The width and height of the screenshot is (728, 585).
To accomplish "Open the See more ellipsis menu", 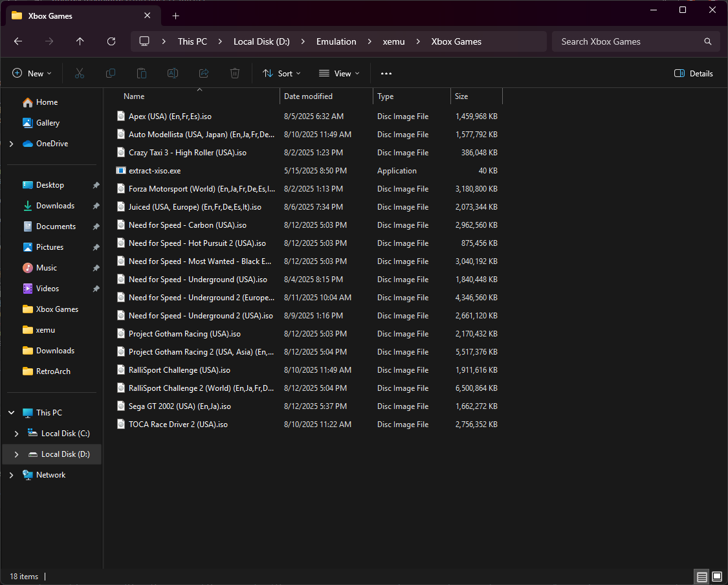I will (386, 74).
